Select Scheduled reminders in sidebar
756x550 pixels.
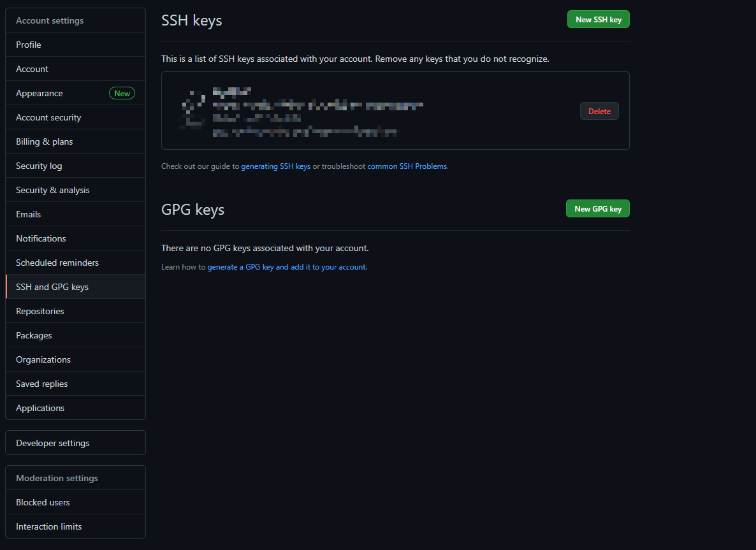click(57, 263)
